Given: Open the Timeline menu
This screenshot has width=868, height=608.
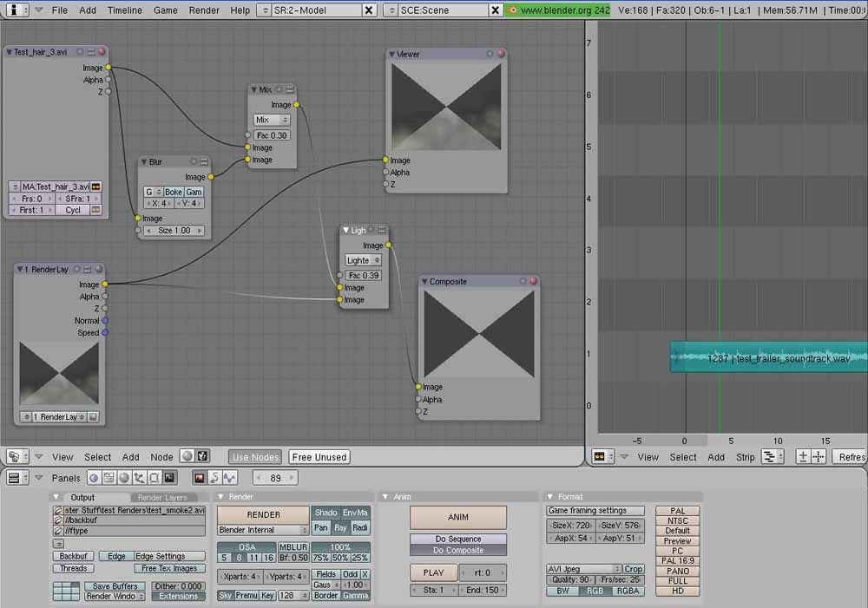Looking at the screenshot, I should (x=124, y=10).
